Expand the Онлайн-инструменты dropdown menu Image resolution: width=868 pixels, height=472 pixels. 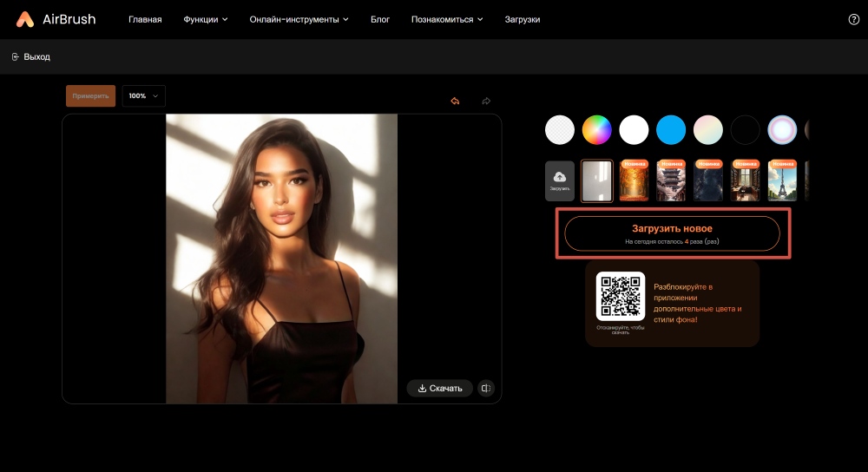299,19
